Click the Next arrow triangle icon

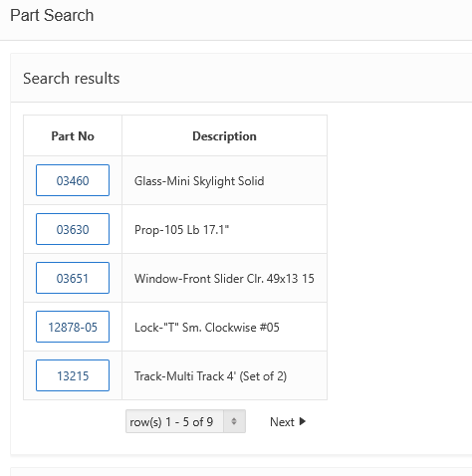click(x=302, y=421)
